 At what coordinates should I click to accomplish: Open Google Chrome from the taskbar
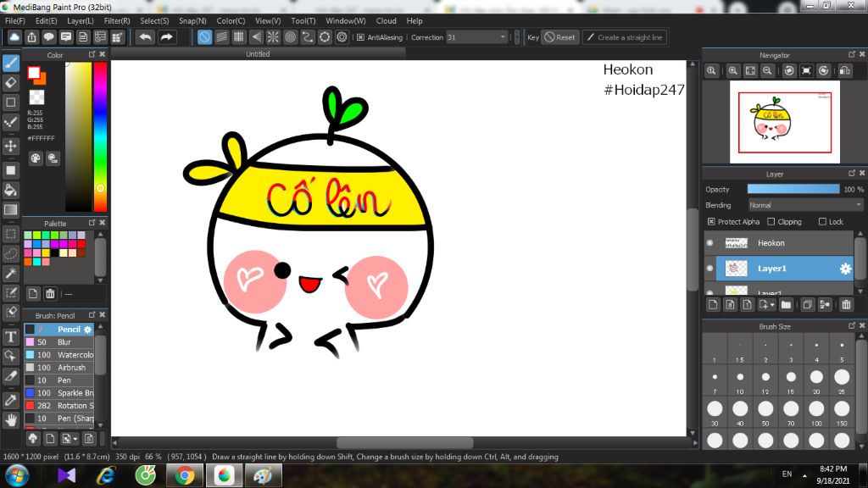184,476
